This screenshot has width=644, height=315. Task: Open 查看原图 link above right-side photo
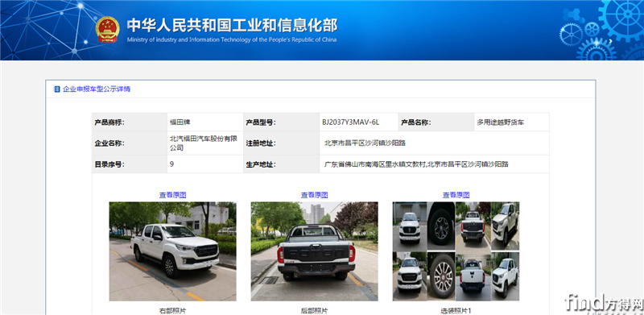[172, 195]
